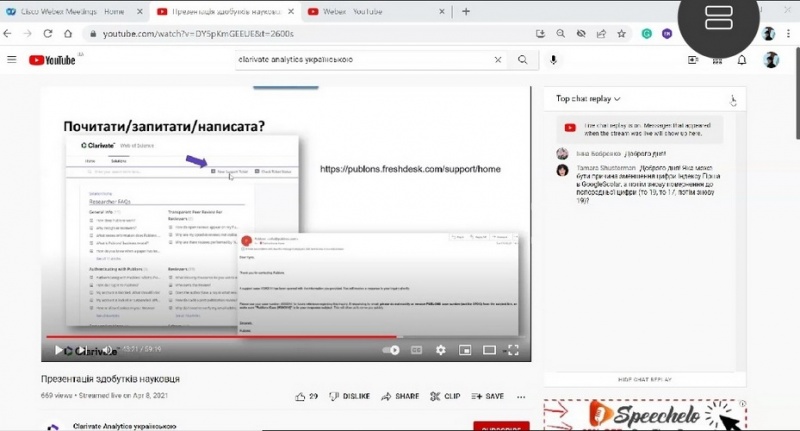Click the SHARE button below video

pos(400,396)
